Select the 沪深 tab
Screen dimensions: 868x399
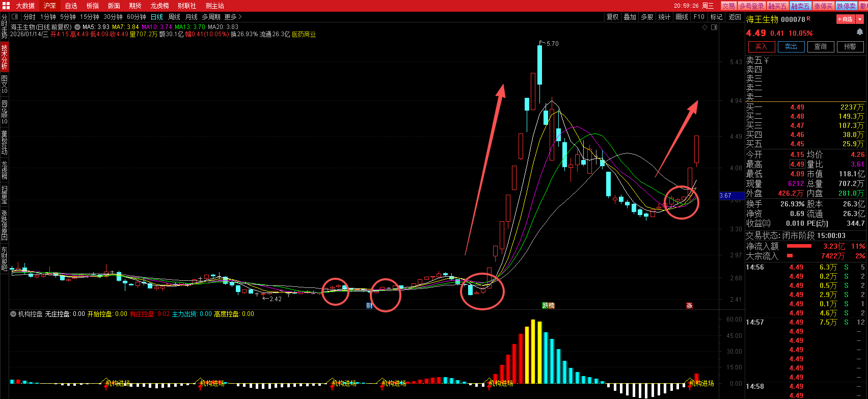(x=50, y=6)
